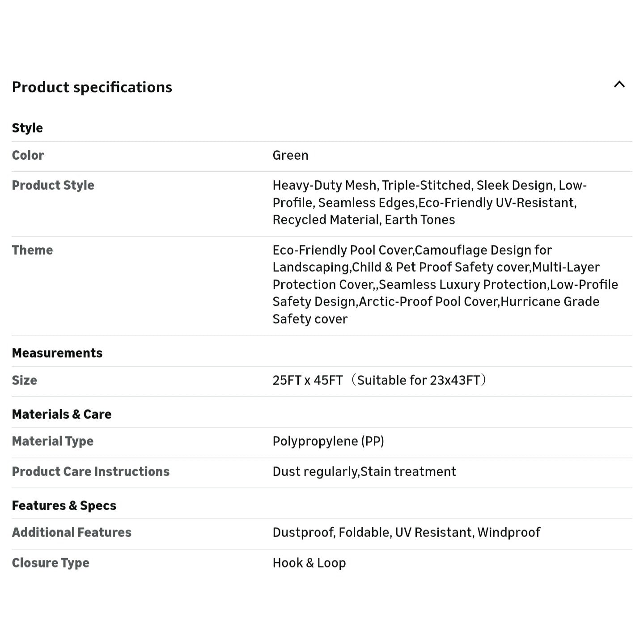Select the Material Type label
Image resolution: width=644 pixels, height=644 pixels.
pyautogui.click(x=52, y=441)
